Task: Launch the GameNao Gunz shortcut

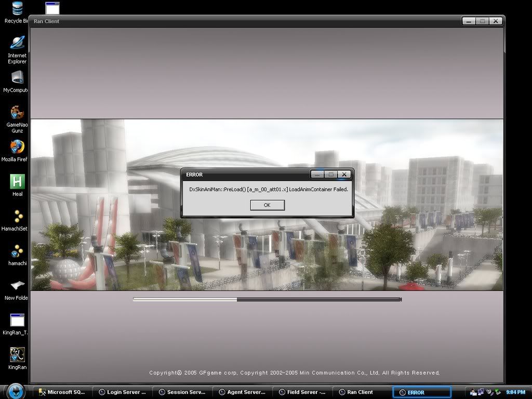Action: [x=17, y=113]
